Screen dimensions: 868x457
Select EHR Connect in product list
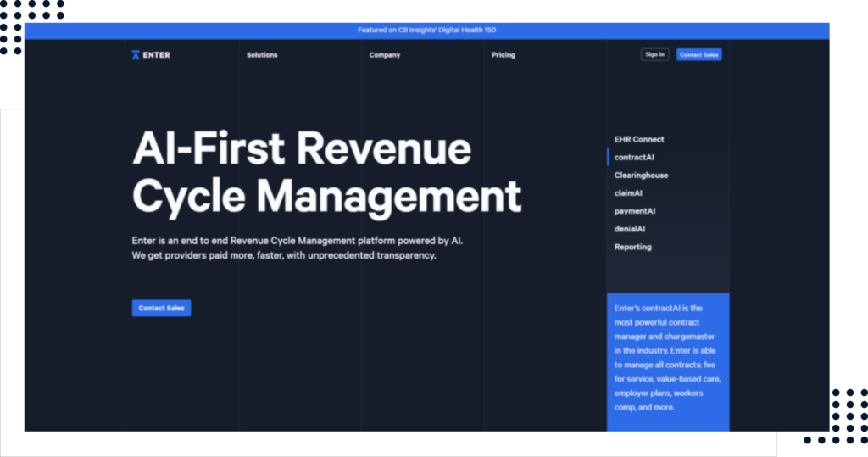[x=639, y=140]
